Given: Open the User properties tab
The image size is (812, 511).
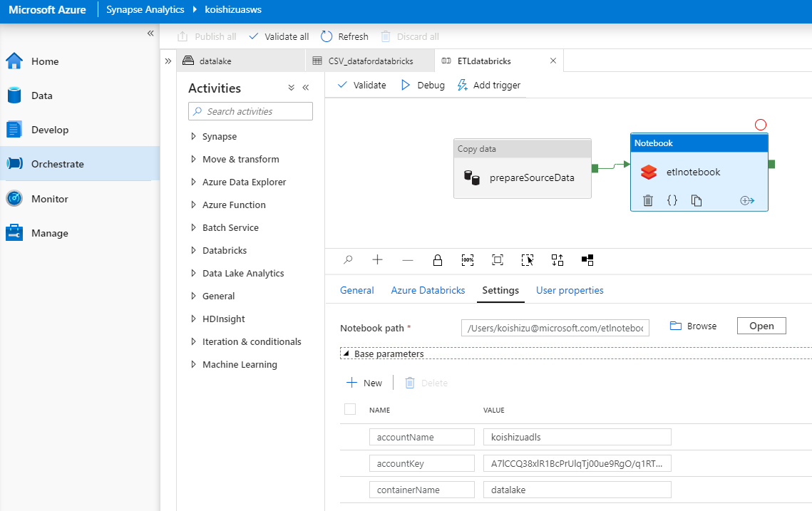Looking at the screenshot, I should [x=570, y=291].
